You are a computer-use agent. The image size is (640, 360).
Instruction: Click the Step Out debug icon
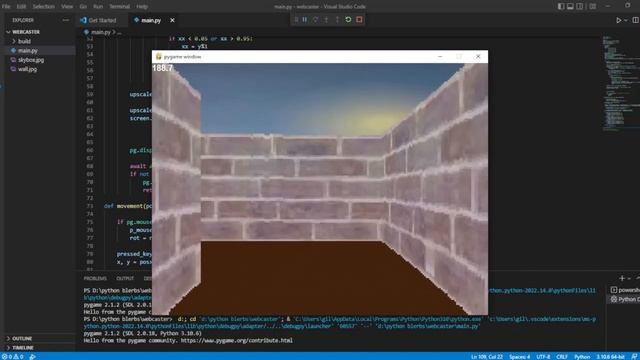coord(337,20)
